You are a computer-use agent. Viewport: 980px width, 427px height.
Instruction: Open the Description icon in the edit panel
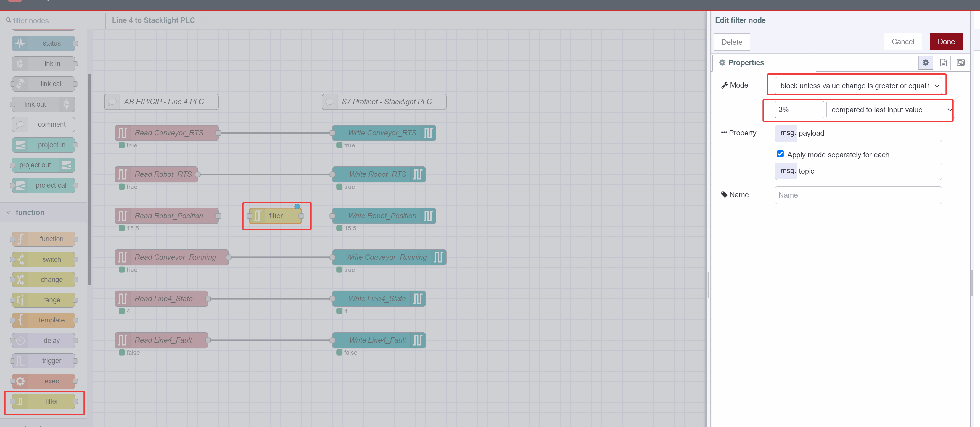point(943,63)
